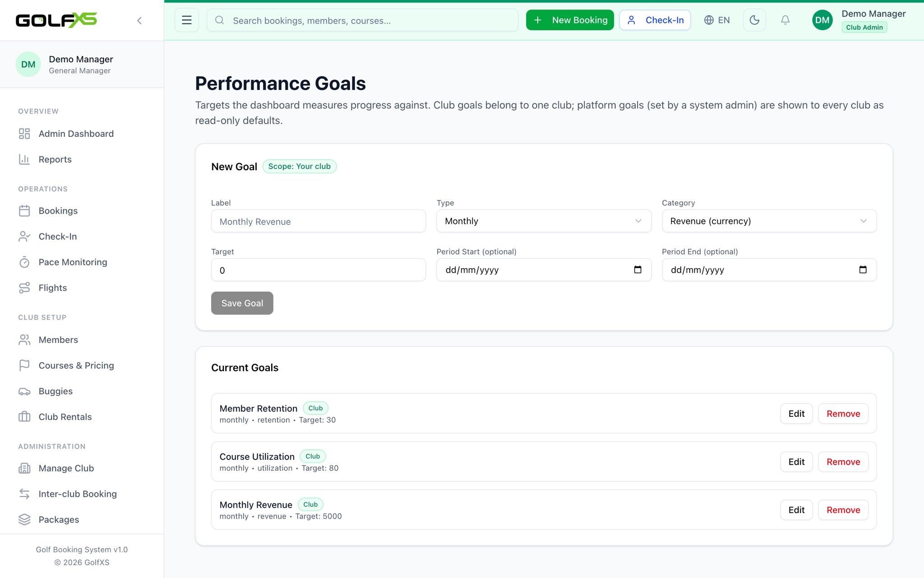Click the Courses & Pricing flag icon

pyautogui.click(x=24, y=366)
